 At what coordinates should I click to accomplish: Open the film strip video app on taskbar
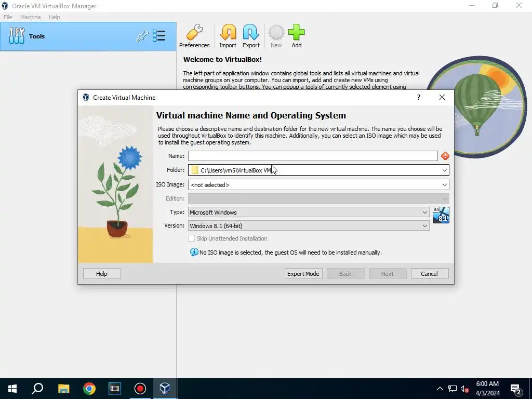click(115, 389)
